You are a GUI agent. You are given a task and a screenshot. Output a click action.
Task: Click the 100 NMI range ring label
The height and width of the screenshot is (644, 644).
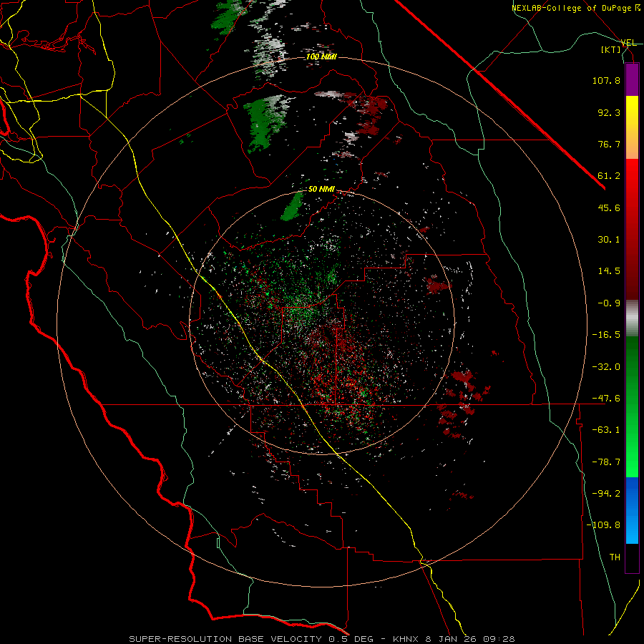(x=321, y=57)
